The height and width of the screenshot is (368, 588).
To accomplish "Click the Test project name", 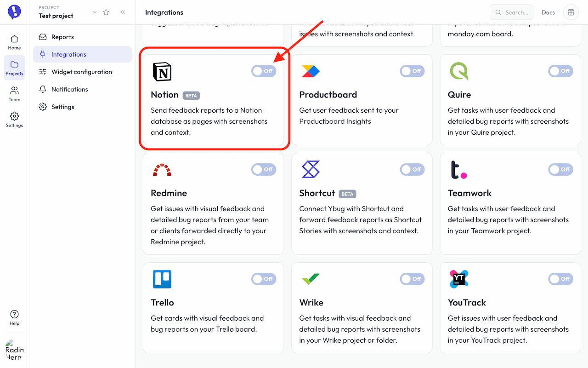I will (x=56, y=16).
